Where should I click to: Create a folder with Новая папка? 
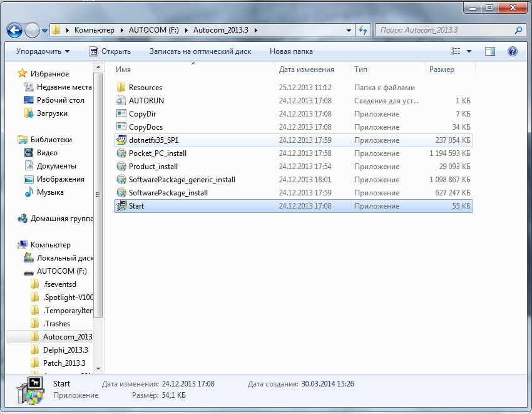tap(291, 51)
